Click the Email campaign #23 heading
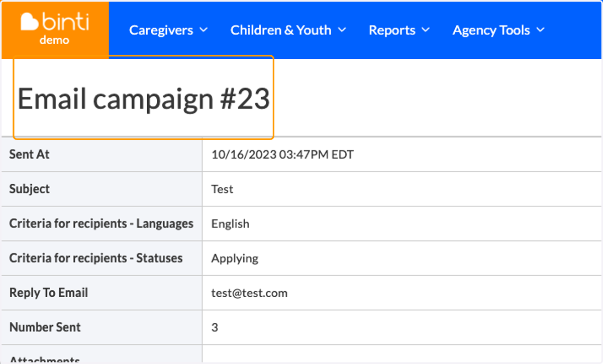 point(144,98)
